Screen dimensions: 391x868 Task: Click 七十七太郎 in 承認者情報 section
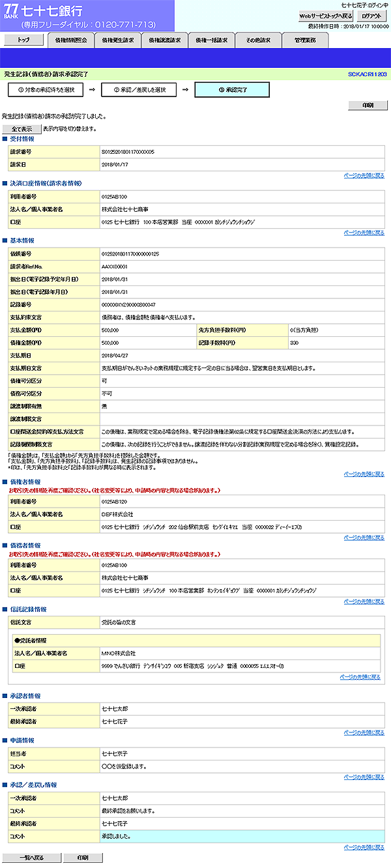pyautogui.click(x=115, y=708)
